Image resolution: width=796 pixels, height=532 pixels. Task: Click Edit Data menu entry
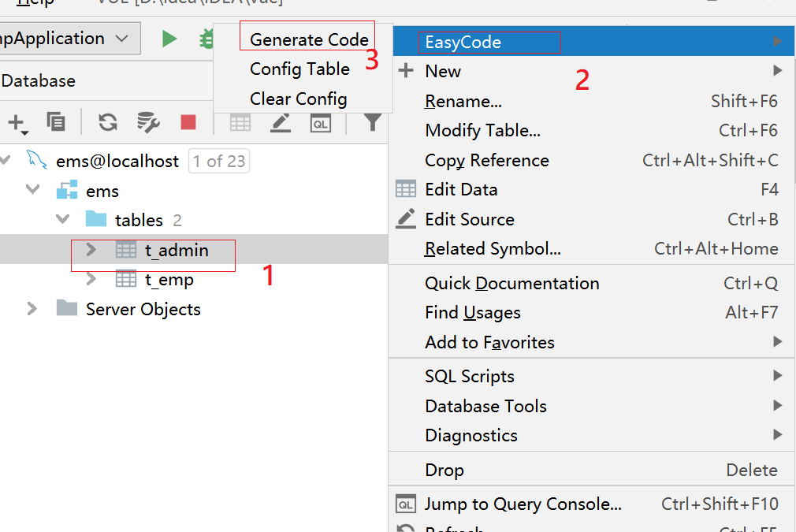(x=461, y=190)
